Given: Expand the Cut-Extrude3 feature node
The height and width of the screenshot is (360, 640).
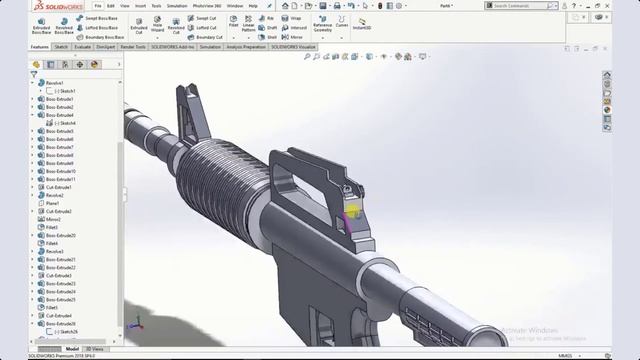Looking at the screenshot, I should tap(33, 276).
